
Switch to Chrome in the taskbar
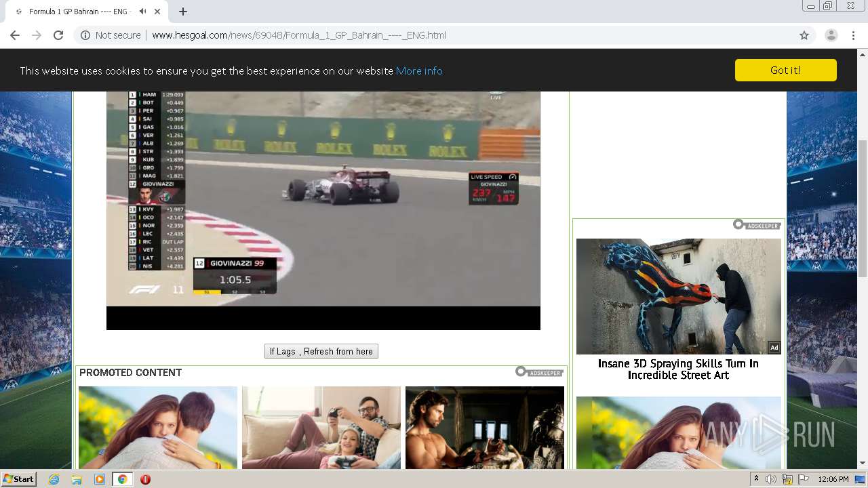(122, 479)
